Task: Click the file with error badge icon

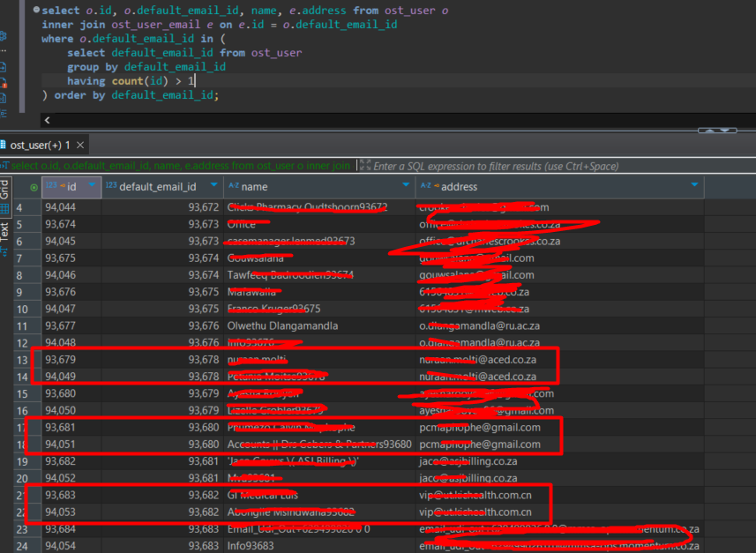Action: click(x=4, y=83)
